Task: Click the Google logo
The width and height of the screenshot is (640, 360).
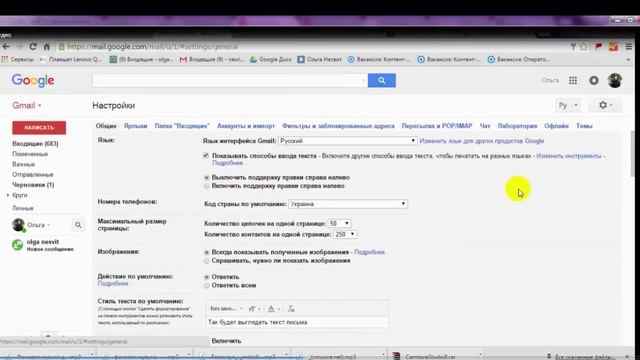Action: (x=33, y=80)
